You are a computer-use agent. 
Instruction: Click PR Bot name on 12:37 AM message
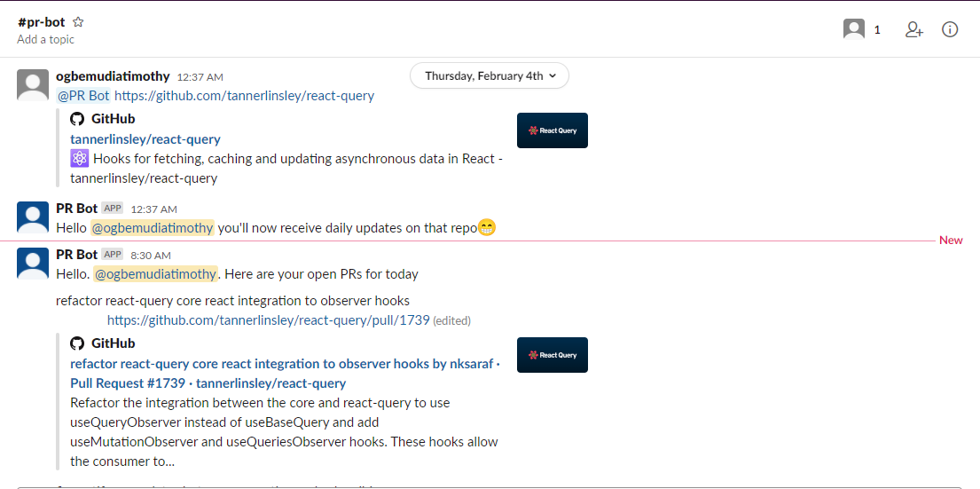point(77,209)
